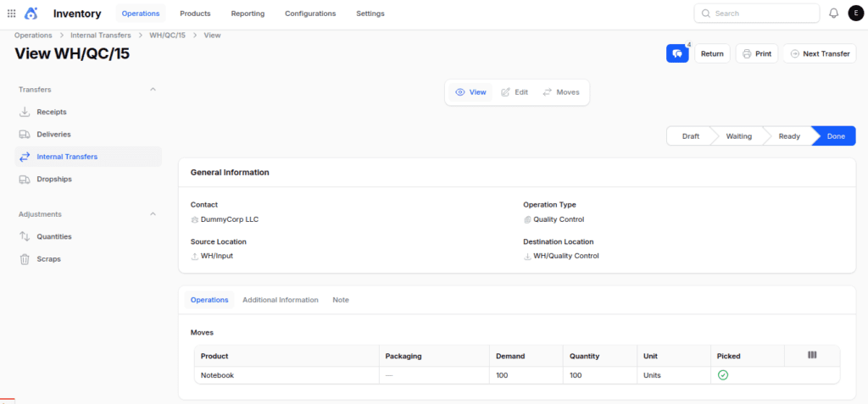Click Operations in the breadcrumb
Image resolution: width=868 pixels, height=404 pixels.
click(33, 35)
